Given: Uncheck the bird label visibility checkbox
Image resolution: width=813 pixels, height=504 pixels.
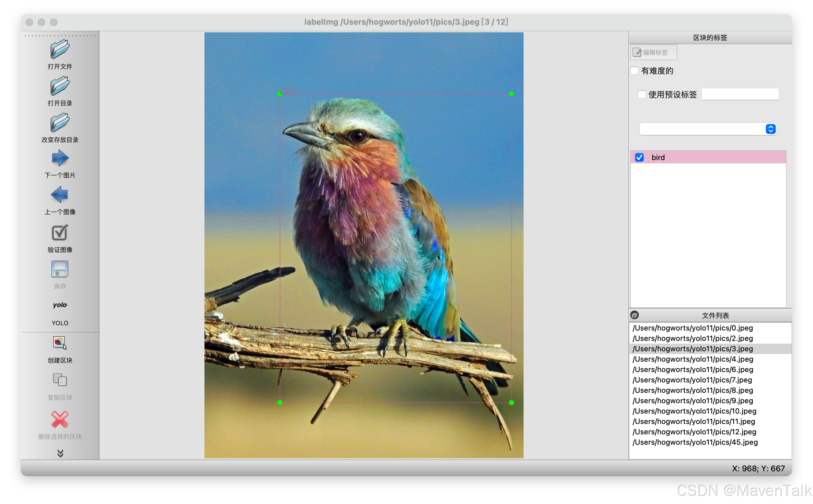Looking at the screenshot, I should (639, 157).
